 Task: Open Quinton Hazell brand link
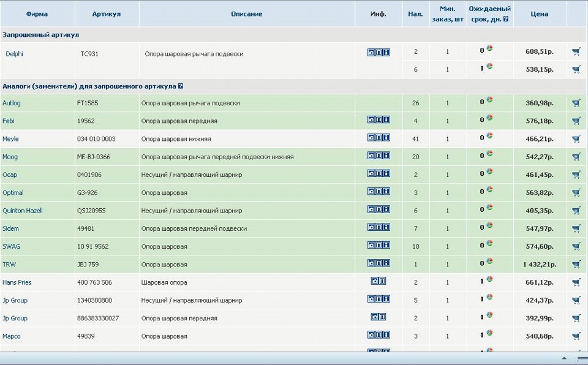[x=23, y=211]
